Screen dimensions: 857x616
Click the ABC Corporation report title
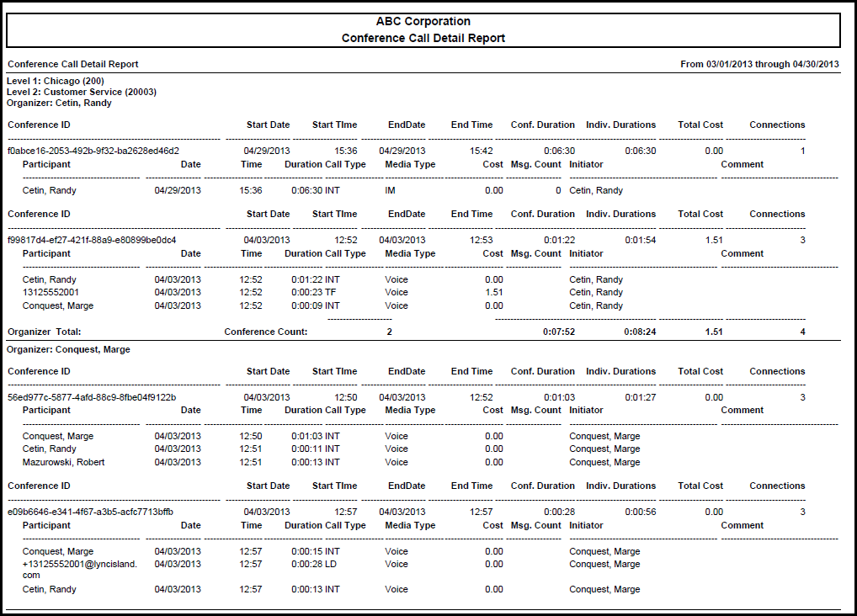coord(423,21)
